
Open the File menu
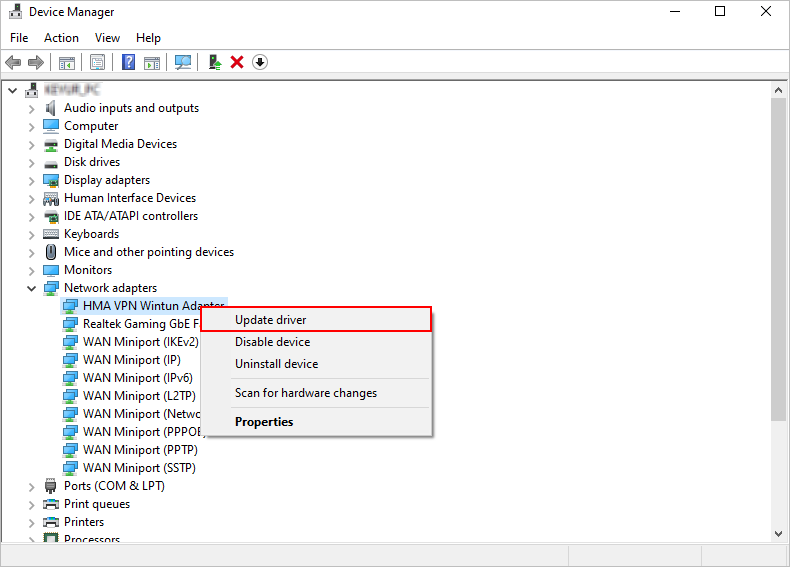(x=19, y=38)
